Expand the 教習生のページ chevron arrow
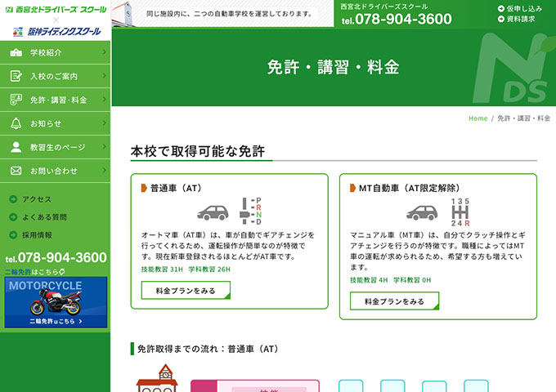This screenshot has height=392, width=556. 105,147
